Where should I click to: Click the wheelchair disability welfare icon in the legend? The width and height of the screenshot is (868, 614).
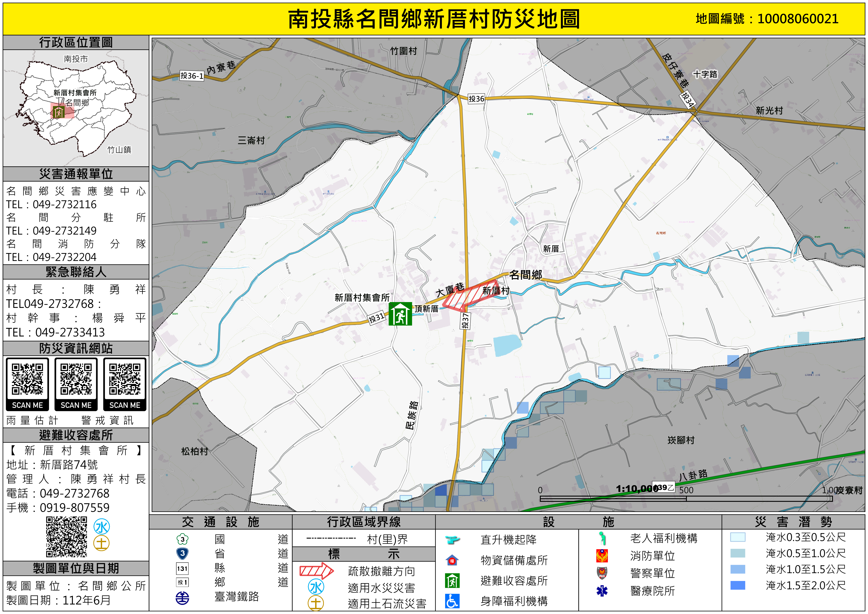[452, 601]
